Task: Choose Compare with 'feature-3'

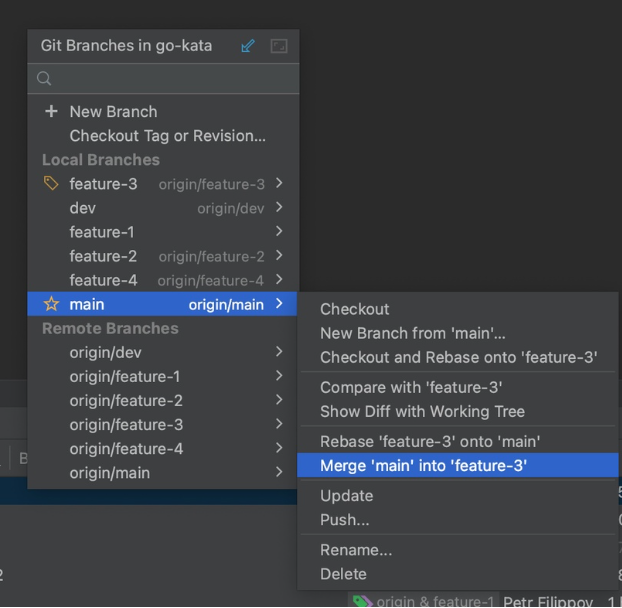Action: 410,387
